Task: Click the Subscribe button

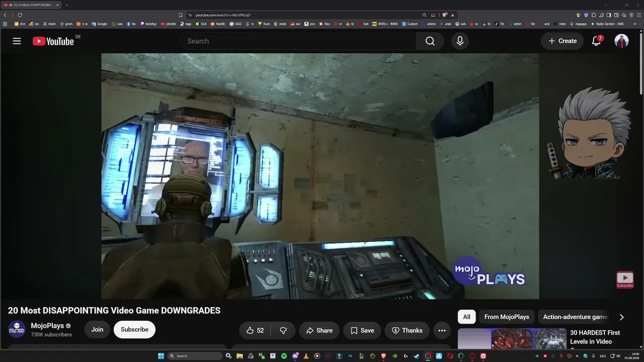Action: (x=134, y=329)
